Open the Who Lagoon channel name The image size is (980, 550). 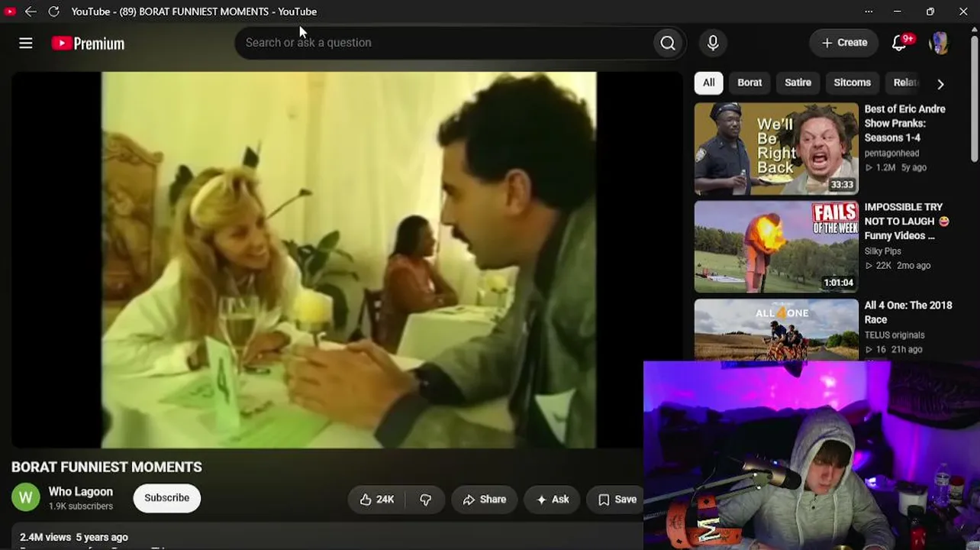(x=81, y=492)
